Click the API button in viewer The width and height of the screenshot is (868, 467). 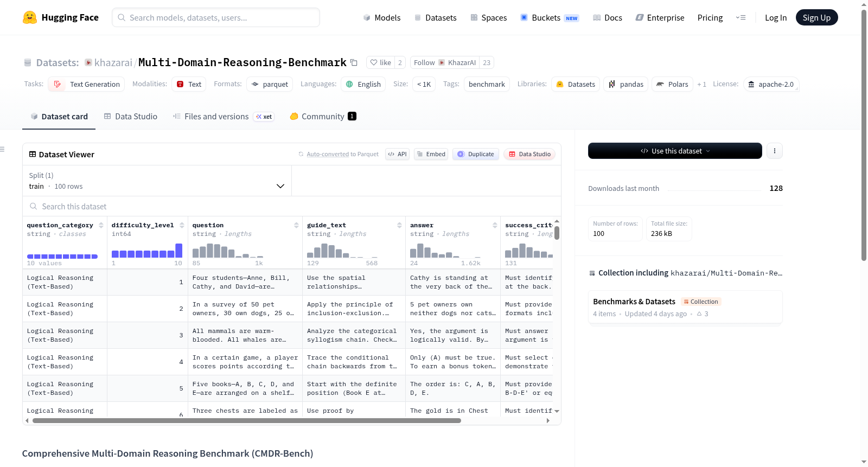coord(397,154)
